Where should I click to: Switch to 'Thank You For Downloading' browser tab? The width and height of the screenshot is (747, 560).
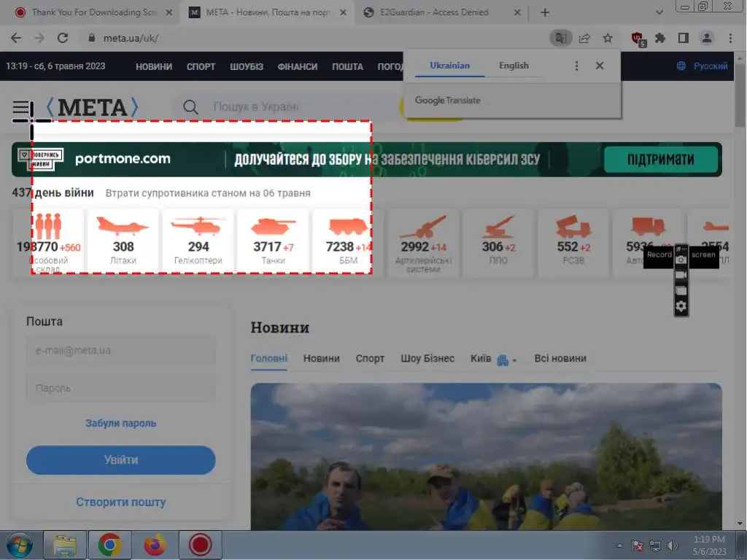point(94,13)
